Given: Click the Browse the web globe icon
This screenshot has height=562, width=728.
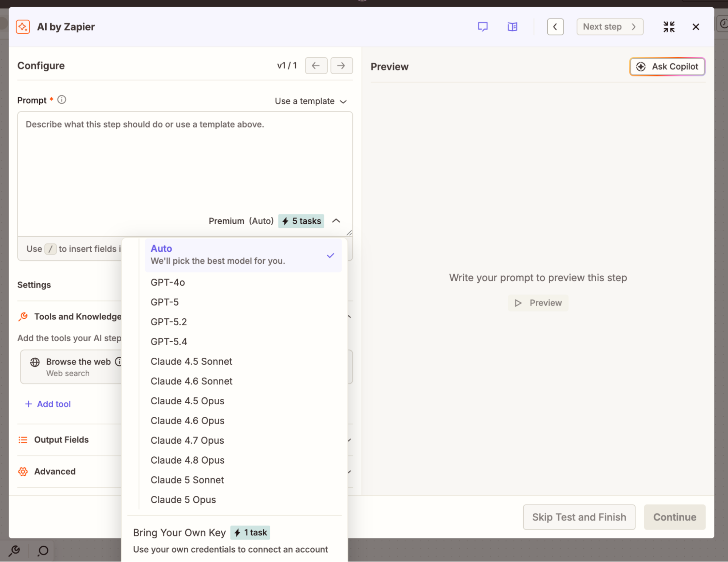Looking at the screenshot, I should (x=35, y=362).
